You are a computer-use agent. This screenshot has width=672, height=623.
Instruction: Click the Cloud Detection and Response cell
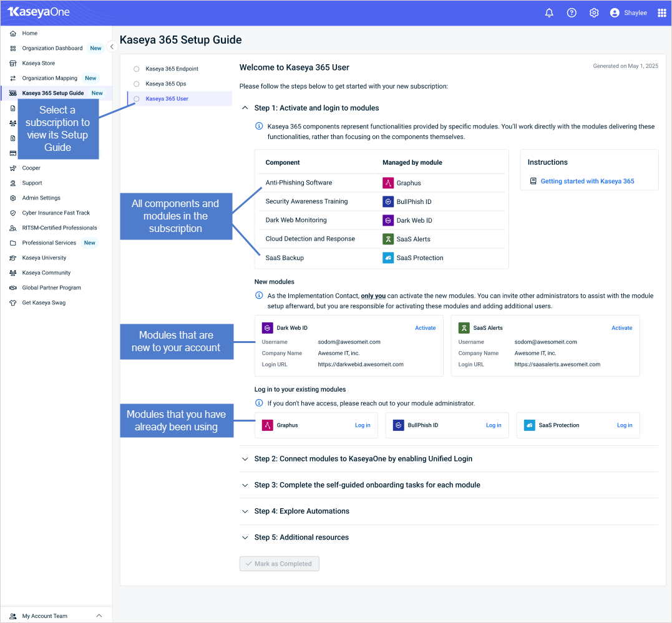coord(310,239)
